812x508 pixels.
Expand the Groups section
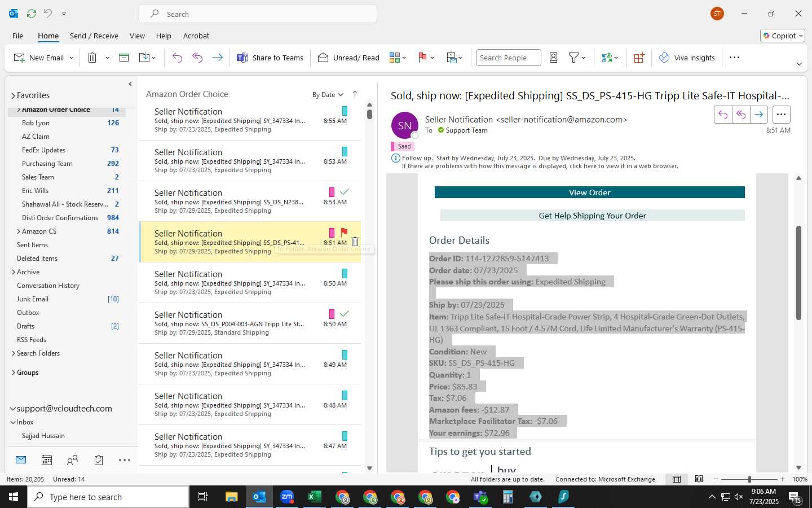click(x=13, y=373)
